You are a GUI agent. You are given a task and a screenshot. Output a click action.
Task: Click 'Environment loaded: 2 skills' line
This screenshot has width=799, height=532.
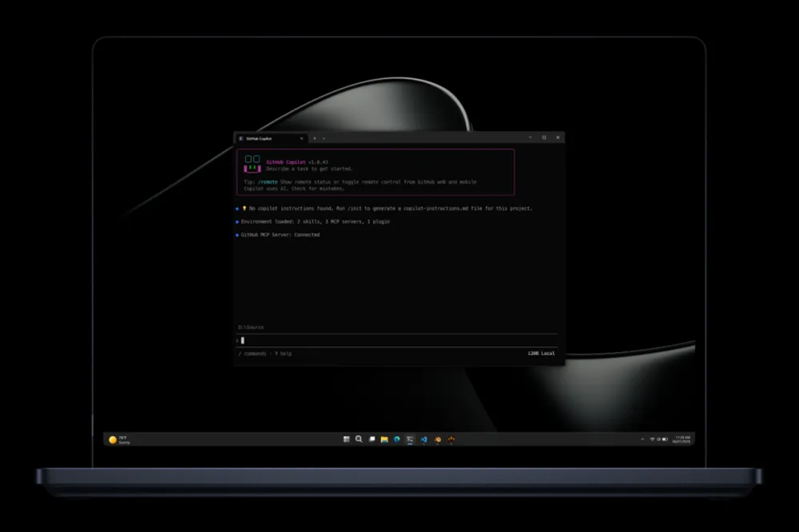[x=315, y=222]
